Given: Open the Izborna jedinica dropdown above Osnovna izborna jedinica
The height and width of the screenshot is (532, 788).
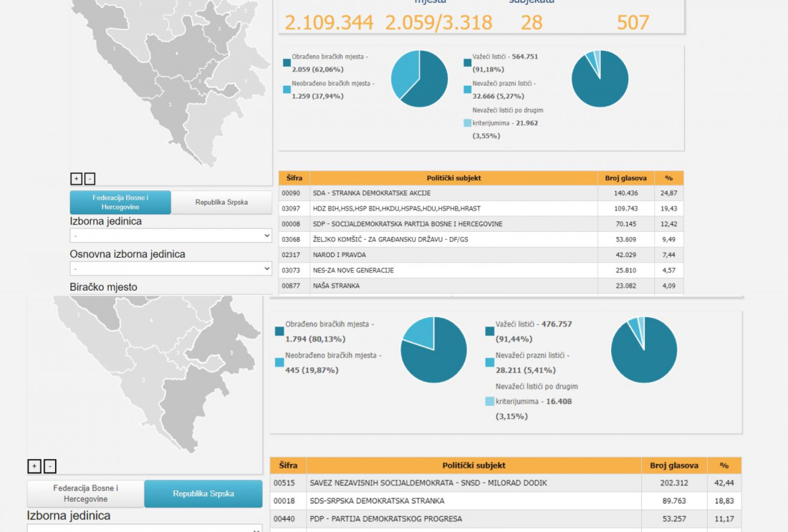Looking at the screenshot, I should click(x=170, y=236).
